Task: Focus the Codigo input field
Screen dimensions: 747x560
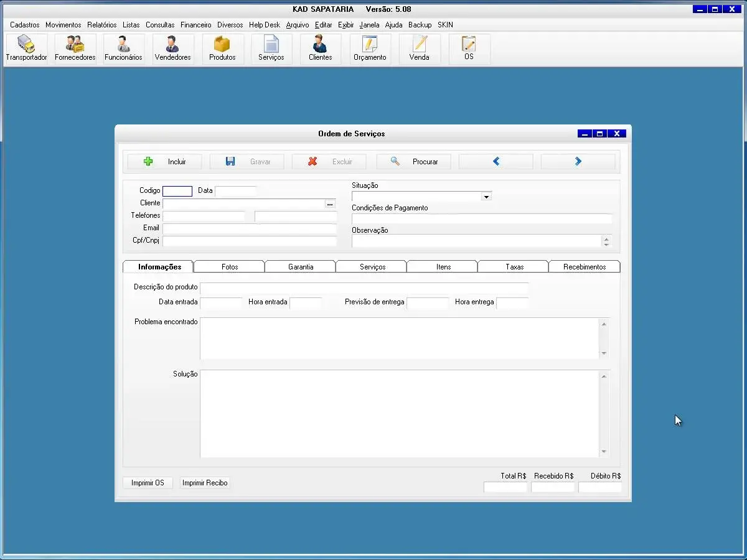Action: point(177,191)
